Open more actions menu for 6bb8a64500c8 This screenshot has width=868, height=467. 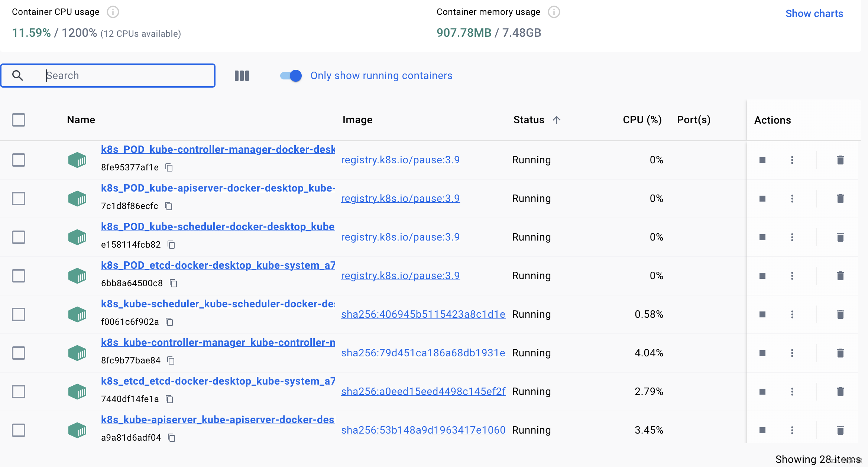pos(792,276)
